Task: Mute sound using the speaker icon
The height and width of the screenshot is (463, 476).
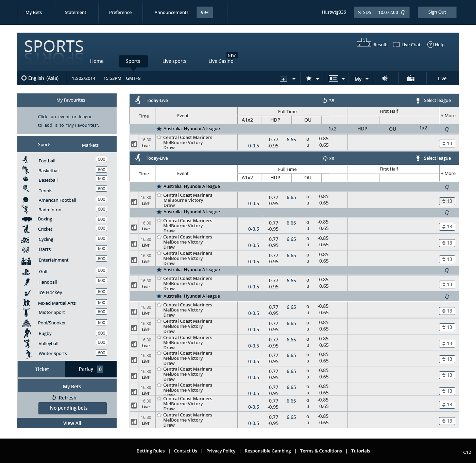Action: pos(385,78)
